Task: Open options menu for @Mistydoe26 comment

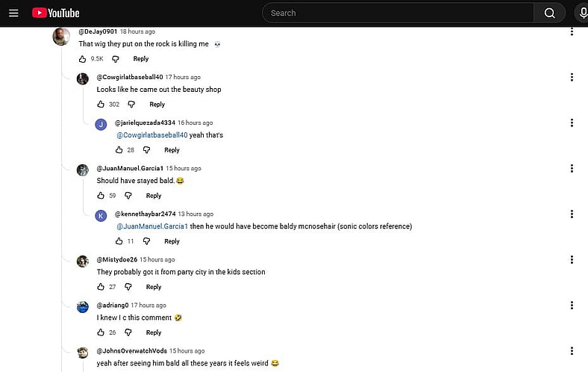Action: (572, 260)
